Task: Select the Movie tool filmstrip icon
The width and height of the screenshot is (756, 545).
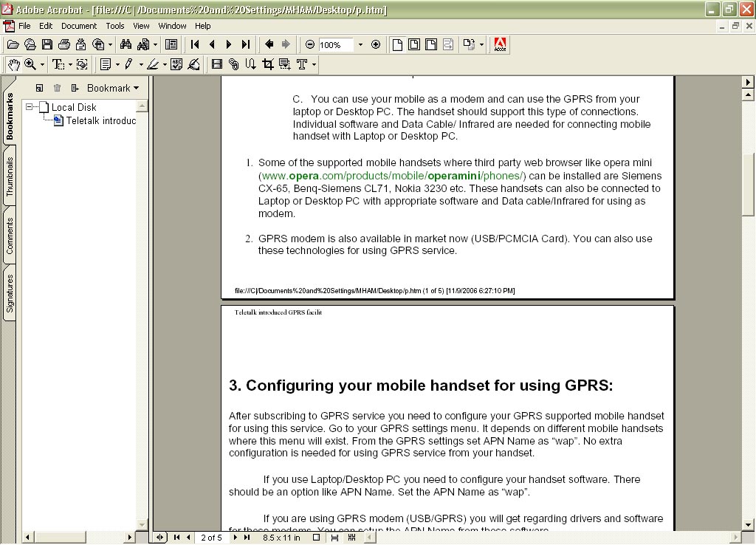Action: tap(217, 64)
